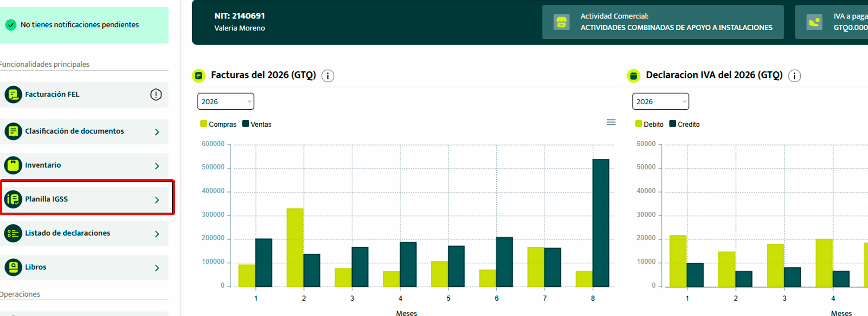Open Clasificación de documentos menu item
868x316 pixels.
point(84,131)
